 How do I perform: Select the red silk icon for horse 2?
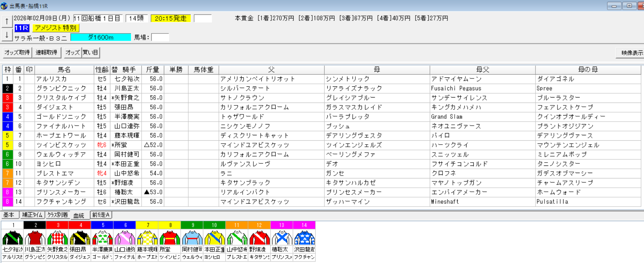[35, 238]
